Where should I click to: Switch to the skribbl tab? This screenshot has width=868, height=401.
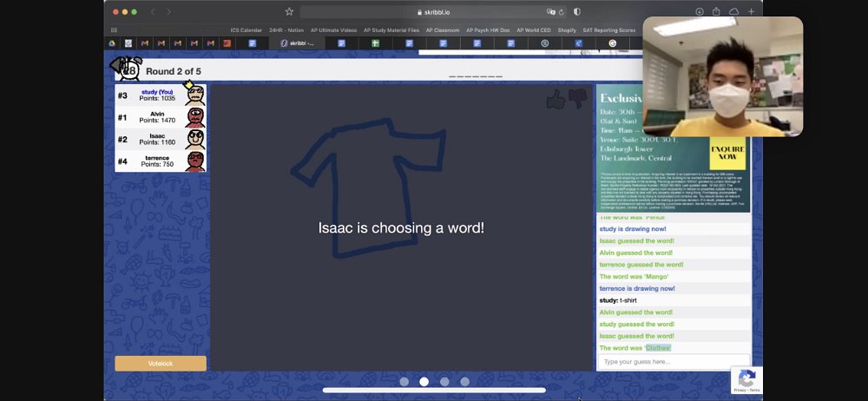point(297,43)
